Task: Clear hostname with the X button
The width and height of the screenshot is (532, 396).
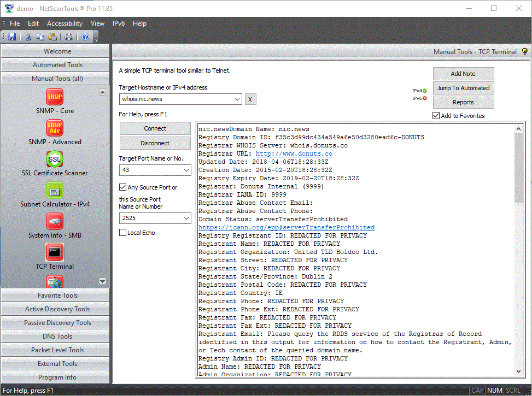Action: [250, 99]
